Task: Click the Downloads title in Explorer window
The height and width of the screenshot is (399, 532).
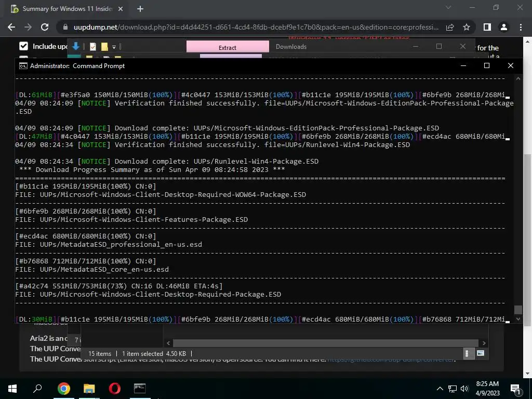Action: (291, 47)
